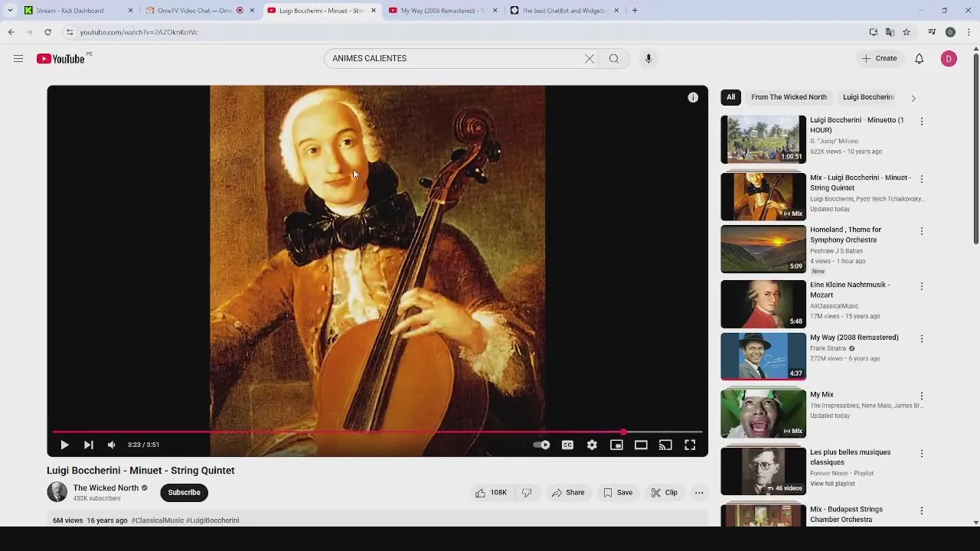Open a new browser tab
980x551 pixels.
click(x=635, y=11)
